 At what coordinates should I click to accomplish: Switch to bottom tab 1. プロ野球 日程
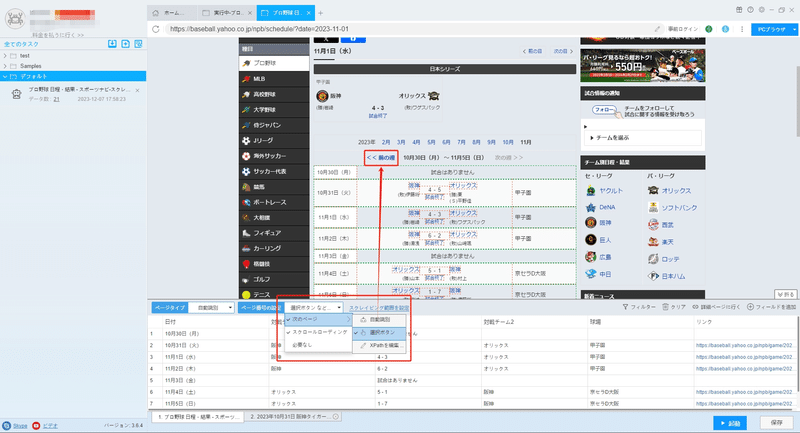tap(198, 417)
